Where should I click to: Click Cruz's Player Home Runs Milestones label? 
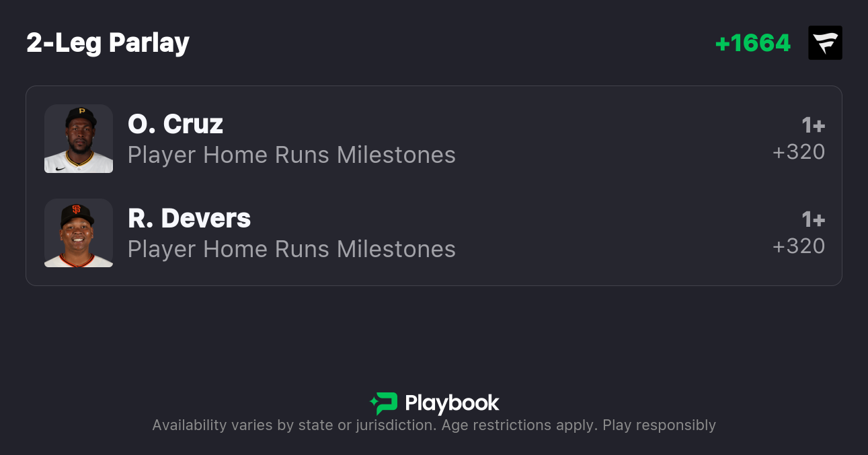click(291, 155)
